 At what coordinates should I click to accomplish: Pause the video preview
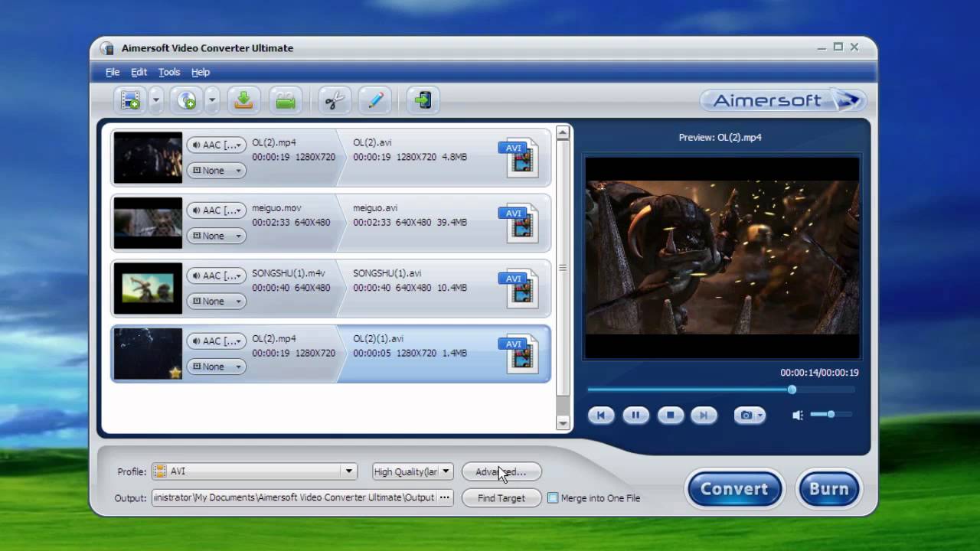pos(635,416)
